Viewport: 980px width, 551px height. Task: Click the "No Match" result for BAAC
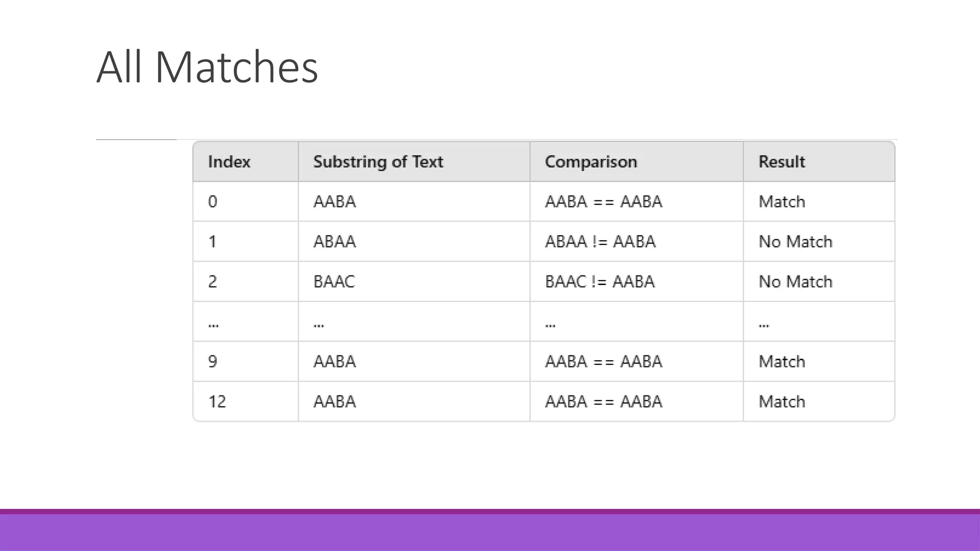(x=795, y=281)
